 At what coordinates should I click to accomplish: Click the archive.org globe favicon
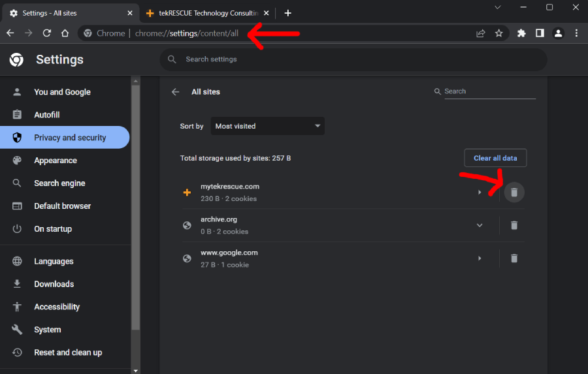(187, 225)
